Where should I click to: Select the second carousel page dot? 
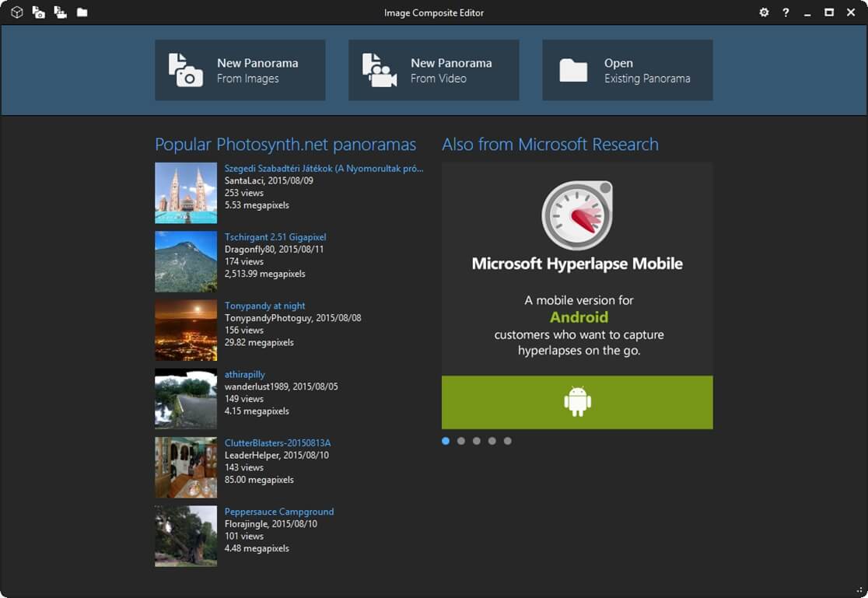461,441
